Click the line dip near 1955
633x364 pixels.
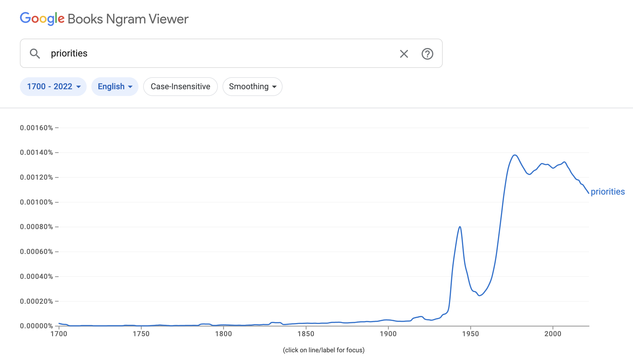tap(479, 295)
